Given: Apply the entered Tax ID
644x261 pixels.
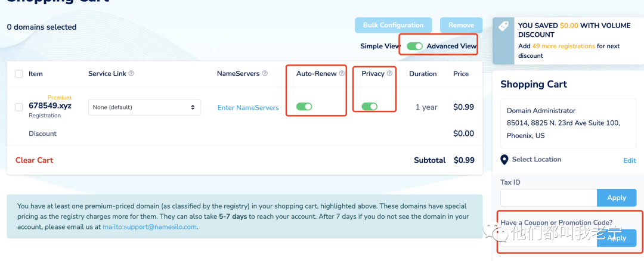Looking at the screenshot, I should (x=616, y=198).
